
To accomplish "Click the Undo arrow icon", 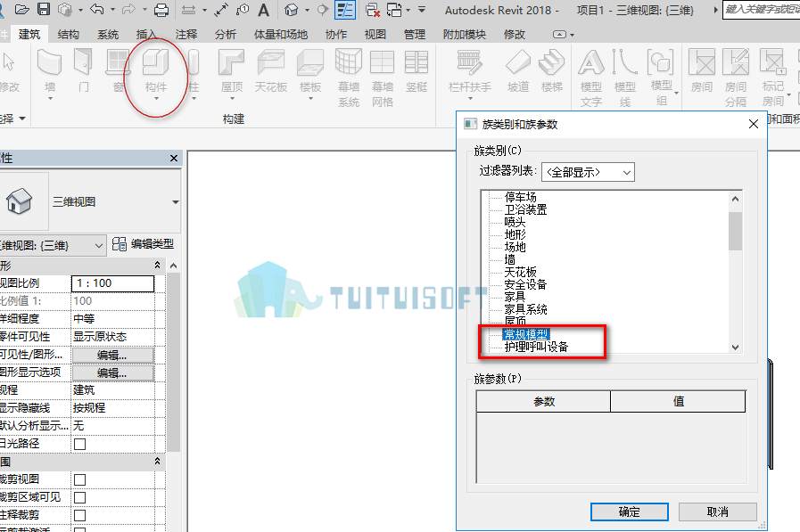I will coord(97,9).
